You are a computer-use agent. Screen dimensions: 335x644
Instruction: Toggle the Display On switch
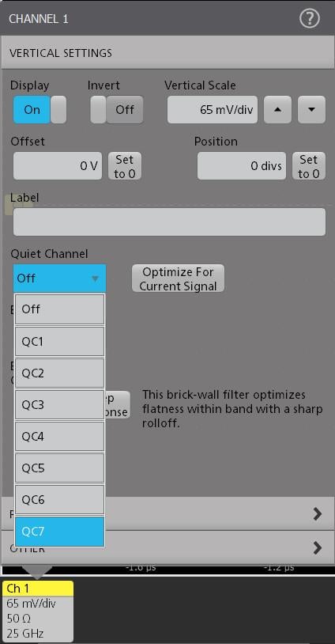click(40, 110)
